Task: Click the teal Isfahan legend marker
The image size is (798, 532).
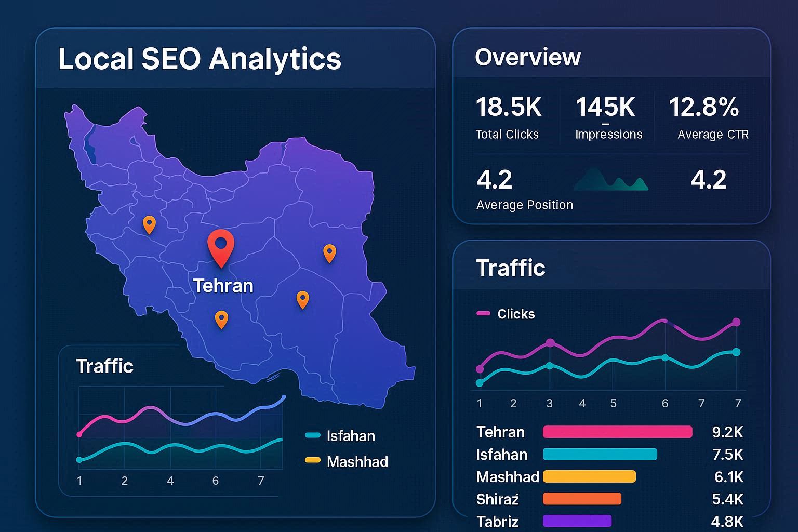Action: (312, 436)
